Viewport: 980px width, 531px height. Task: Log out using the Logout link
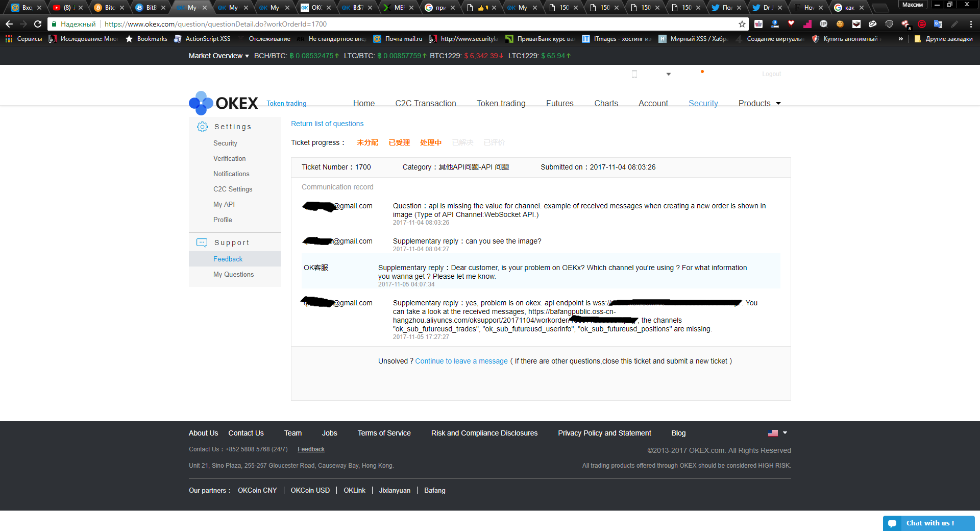coord(771,74)
